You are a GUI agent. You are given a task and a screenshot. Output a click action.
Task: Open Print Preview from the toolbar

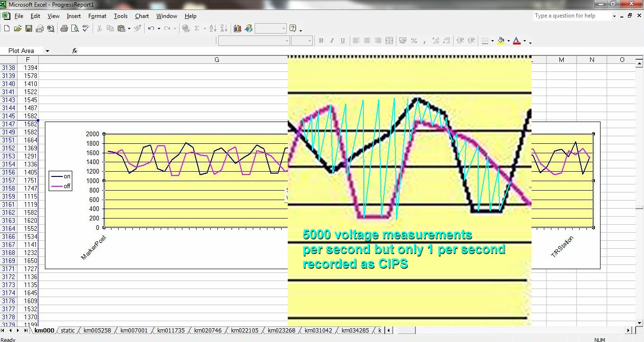(x=75, y=28)
